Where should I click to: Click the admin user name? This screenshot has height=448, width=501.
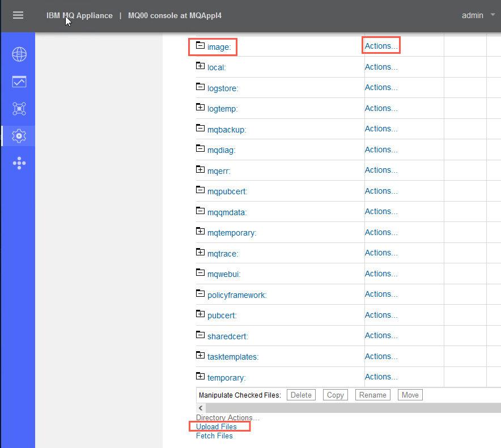[x=472, y=15]
